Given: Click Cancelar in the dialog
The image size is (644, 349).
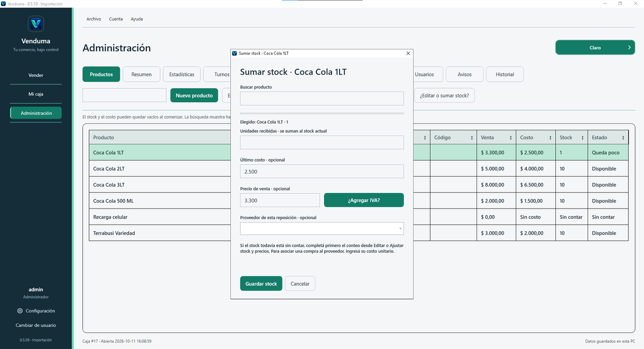Looking at the screenshot, I should click(300, 284).
